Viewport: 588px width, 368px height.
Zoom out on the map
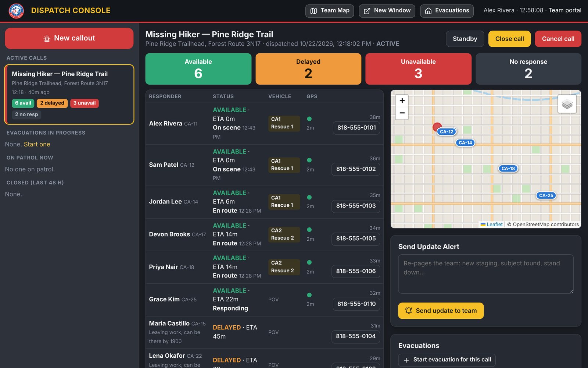click(402, 113)
